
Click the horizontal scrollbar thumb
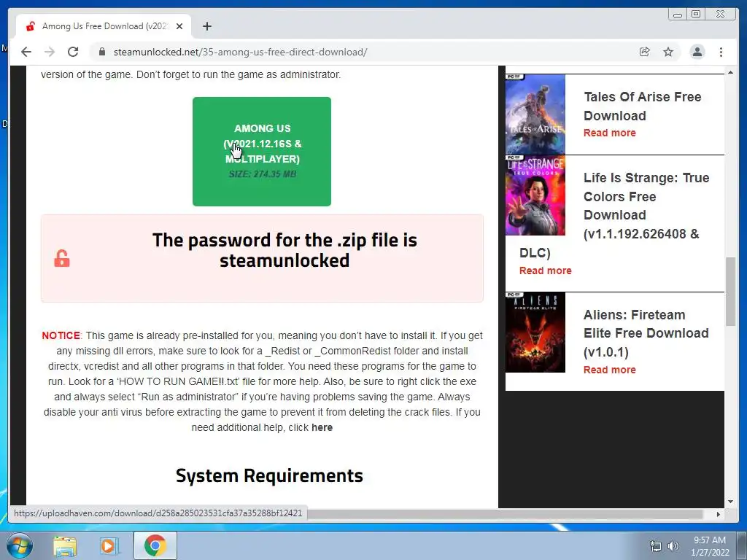coord(505,514)
